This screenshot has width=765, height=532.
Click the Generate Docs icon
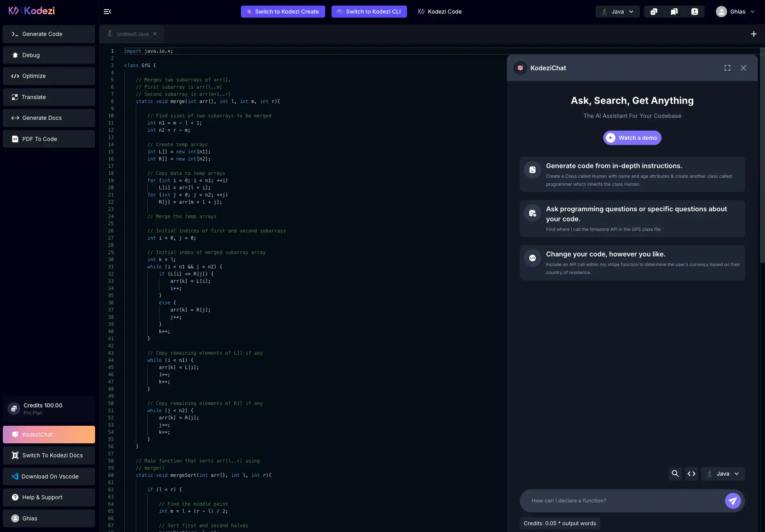(15, 118)
